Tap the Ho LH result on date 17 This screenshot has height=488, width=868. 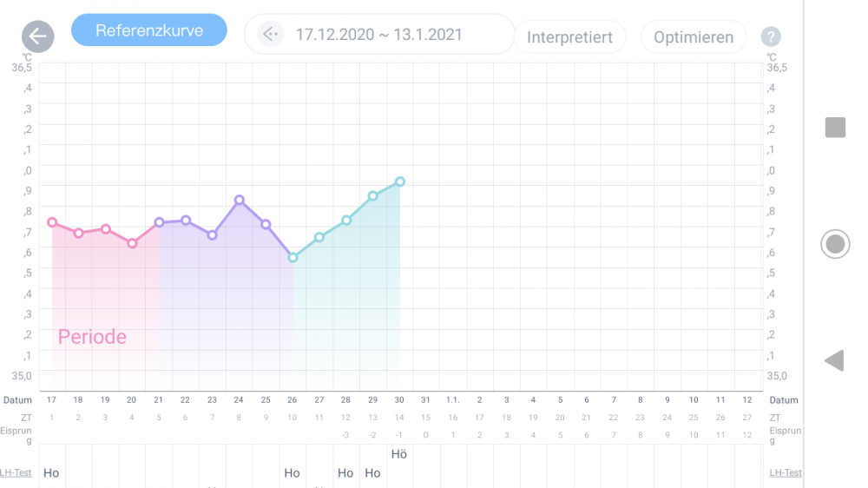pos(51,473)
